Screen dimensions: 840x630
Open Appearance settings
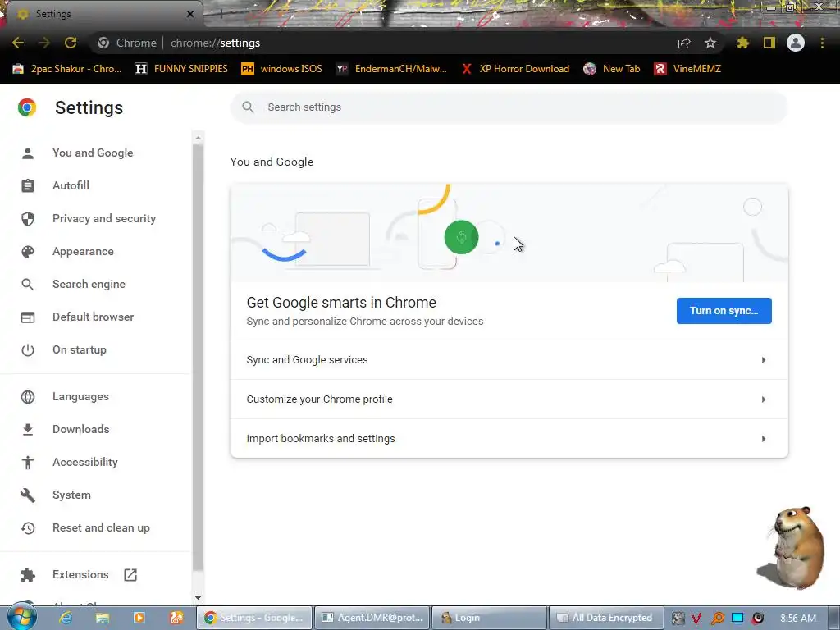[x=83, y=251]
